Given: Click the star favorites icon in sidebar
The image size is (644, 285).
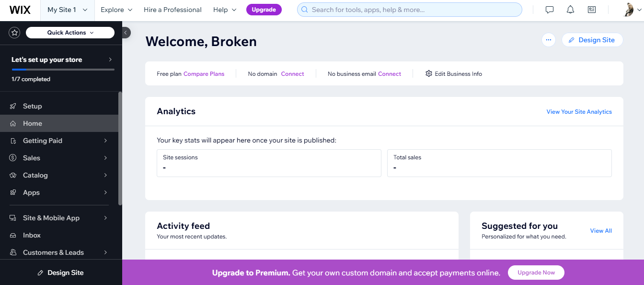Looking at the screenshot, I should click(14, 33).
